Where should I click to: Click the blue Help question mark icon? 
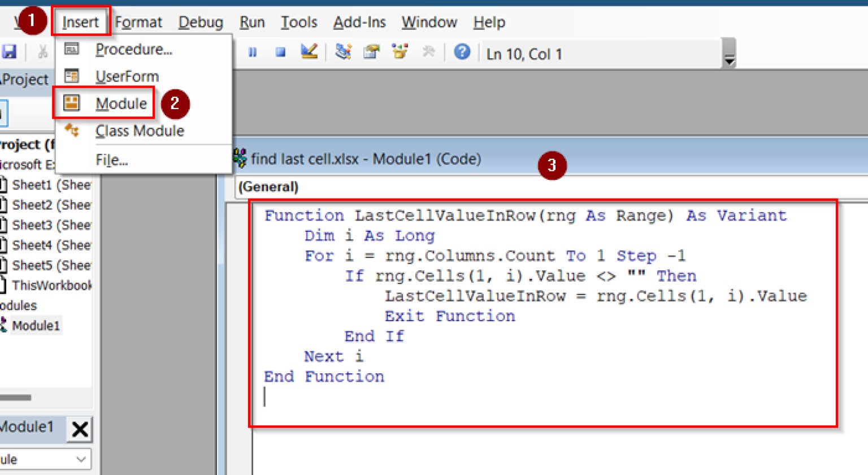tap(462, 52)
